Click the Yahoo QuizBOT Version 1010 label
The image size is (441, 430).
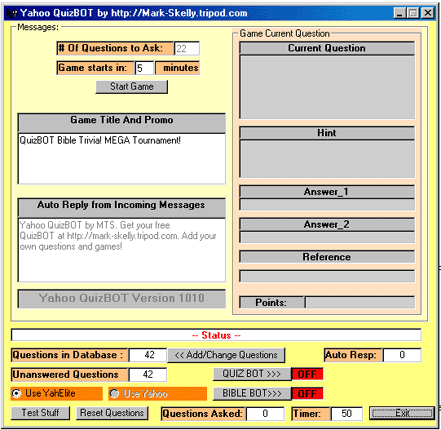pos(122,298)
